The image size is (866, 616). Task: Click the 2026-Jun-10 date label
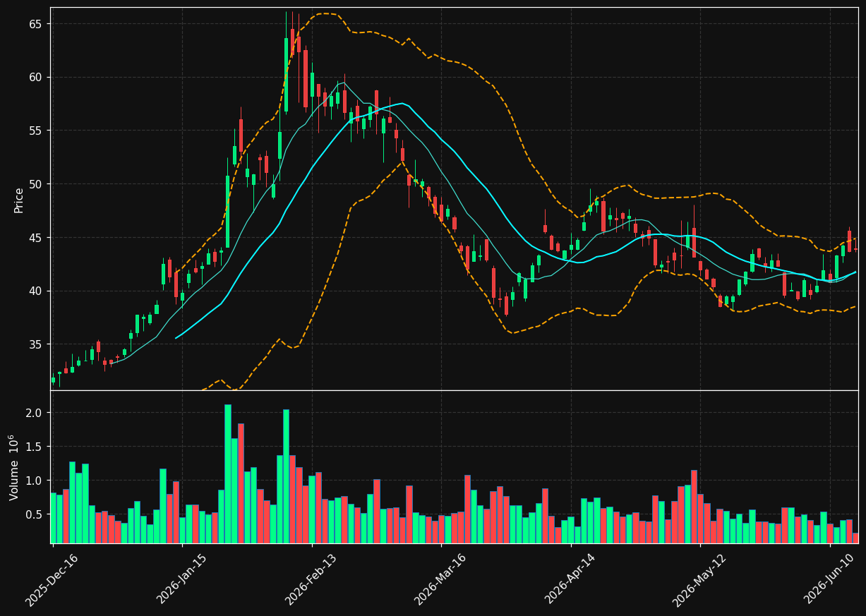(x=829, y=580)
